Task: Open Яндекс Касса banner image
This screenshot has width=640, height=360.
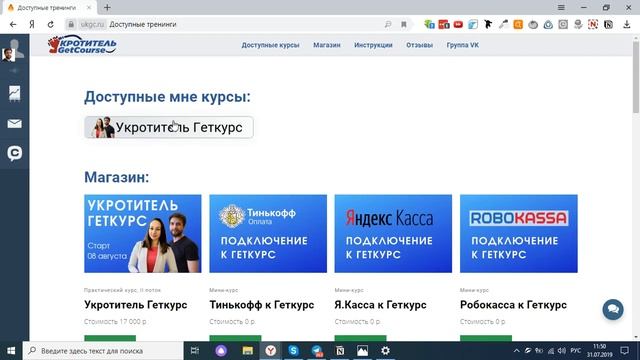Action: [x=393, y=233]
